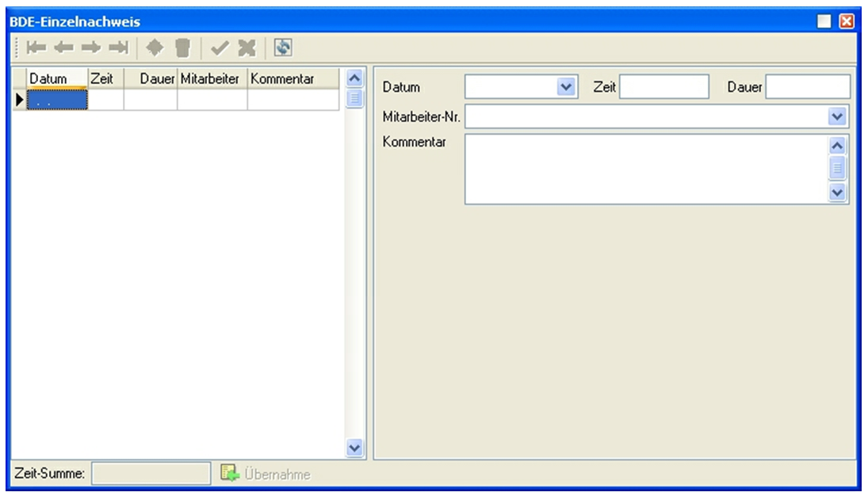Focus the Dauer input field
868x496 pixels.
coord(807,87)
